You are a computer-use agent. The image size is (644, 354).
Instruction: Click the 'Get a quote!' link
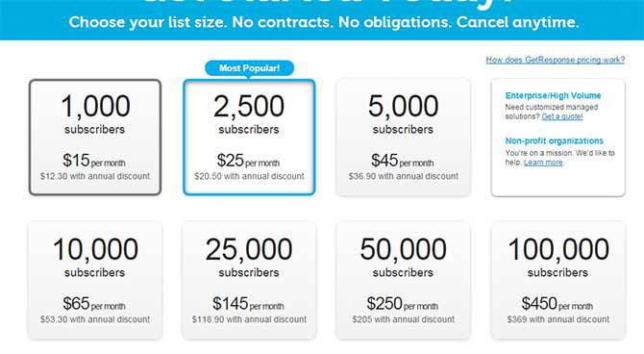[562, 116]
